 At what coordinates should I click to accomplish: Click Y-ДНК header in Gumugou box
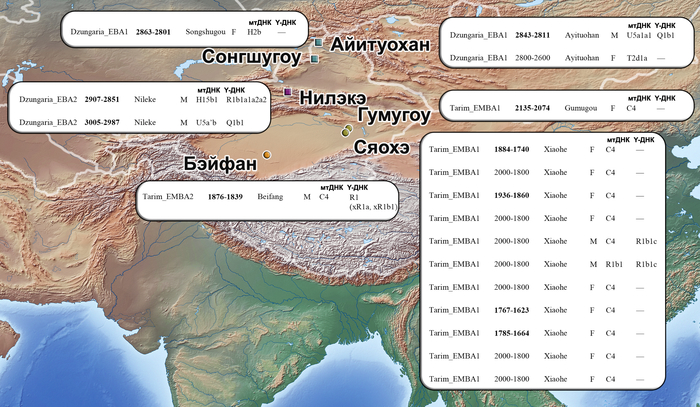click(665, 98)
